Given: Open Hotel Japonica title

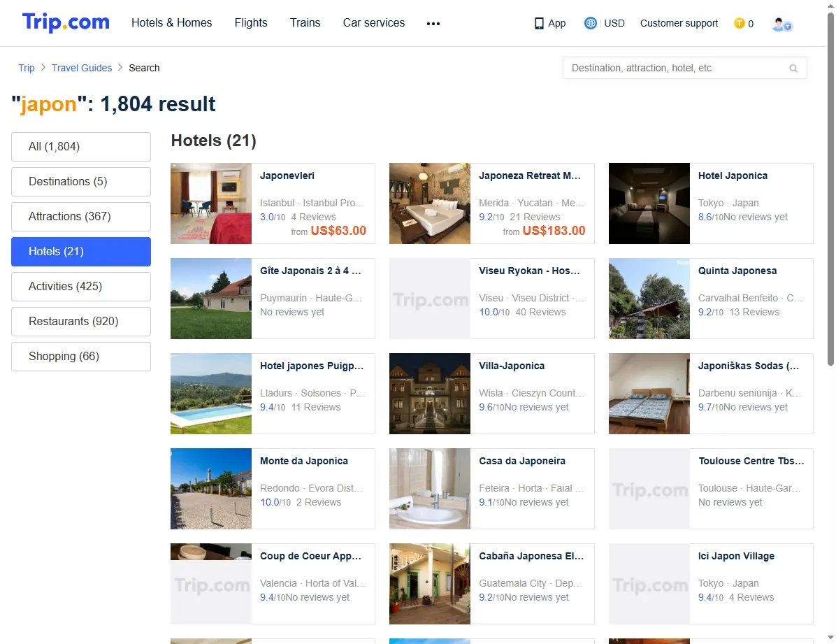Looking at the screenshot, I should tap(733, 176).
